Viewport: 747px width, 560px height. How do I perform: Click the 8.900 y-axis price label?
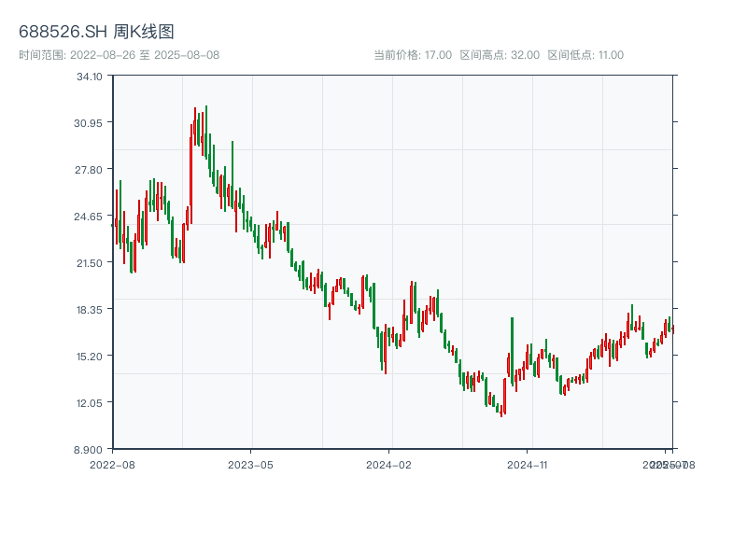[90, 450]
